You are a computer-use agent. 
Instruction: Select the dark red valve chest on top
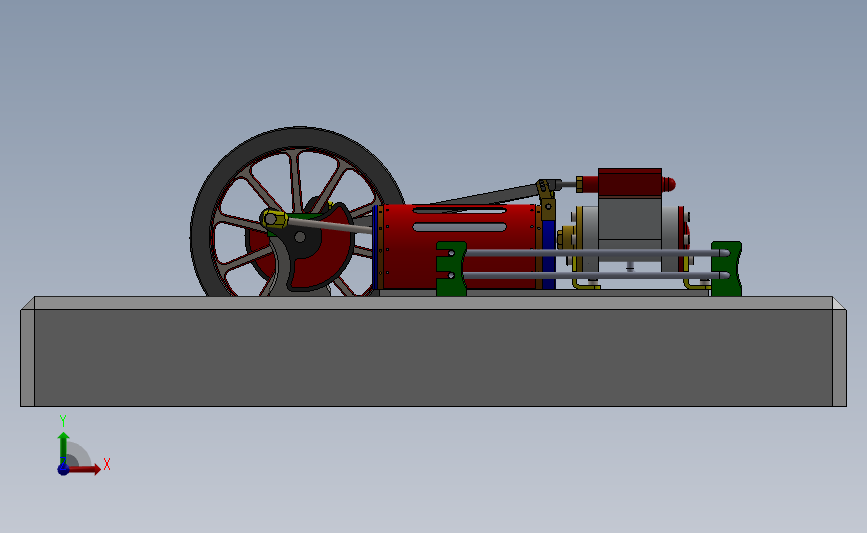coord(630,182)
